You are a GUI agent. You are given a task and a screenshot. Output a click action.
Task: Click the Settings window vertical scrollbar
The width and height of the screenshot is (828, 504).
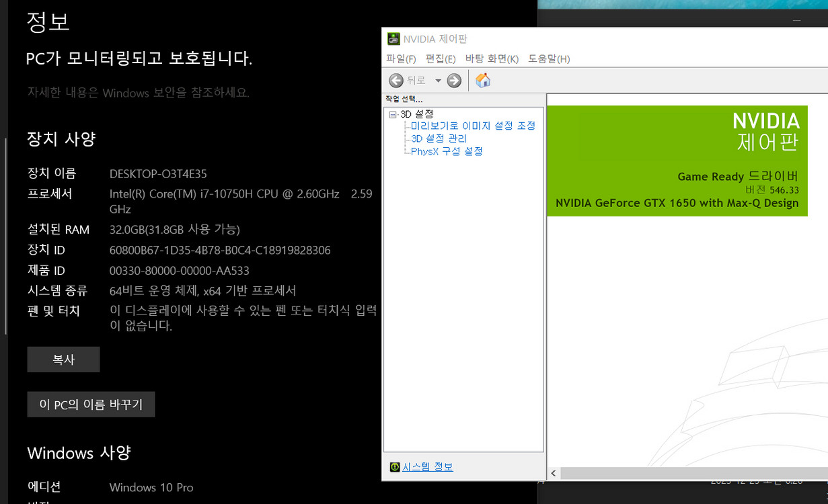(x=5, y=235)
